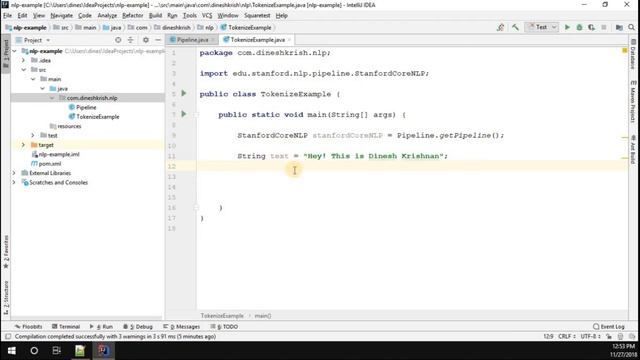Viewport: 640px width, 360px height.
Task: Expand Scratches and Consoles node
Action: coord(14,182)
